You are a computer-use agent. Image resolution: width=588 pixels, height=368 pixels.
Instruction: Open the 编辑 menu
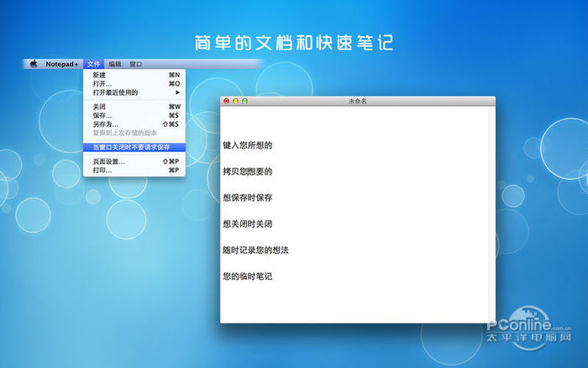115,64
